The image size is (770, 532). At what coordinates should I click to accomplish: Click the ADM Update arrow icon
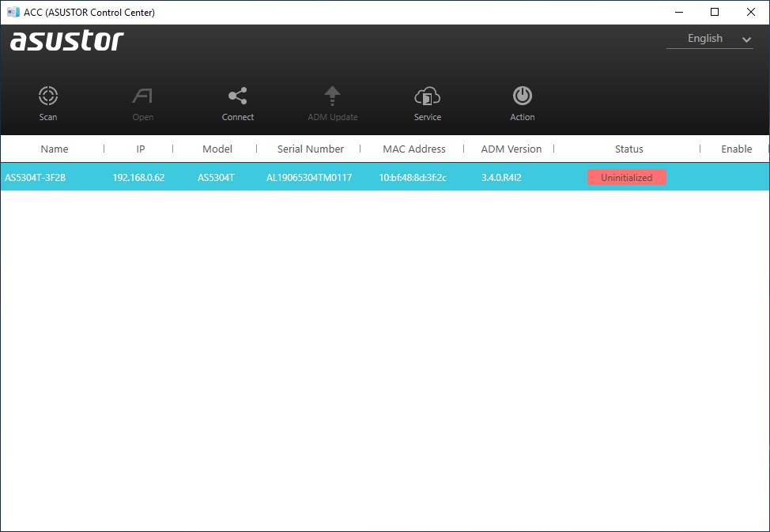[x=333, y=96]
